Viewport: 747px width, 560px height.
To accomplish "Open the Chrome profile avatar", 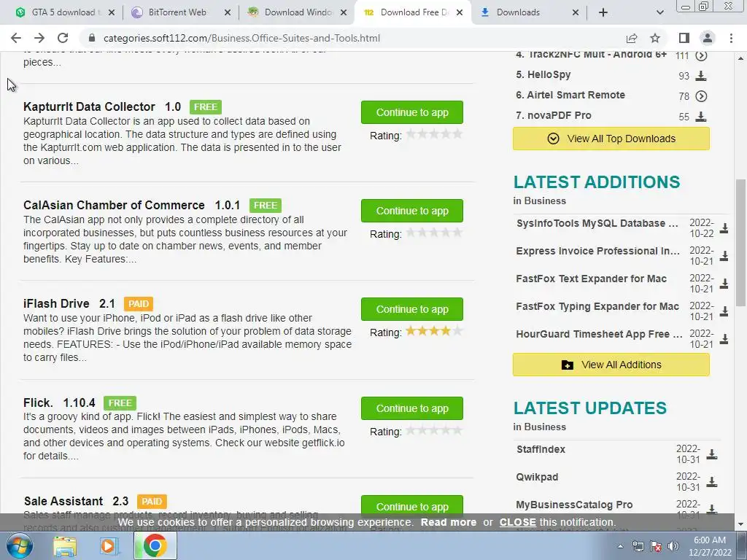I will 708,38.
